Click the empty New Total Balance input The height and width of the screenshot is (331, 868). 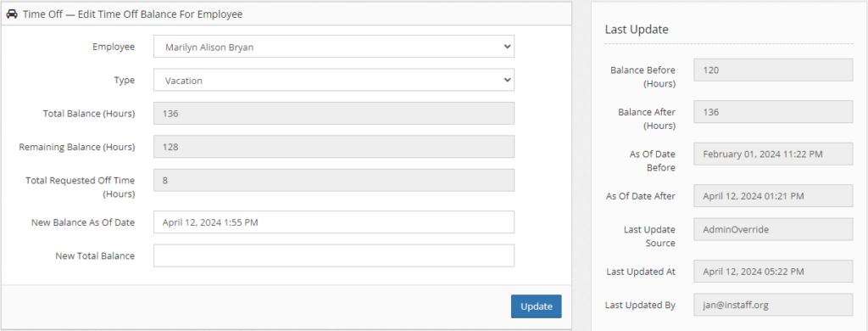334,255
